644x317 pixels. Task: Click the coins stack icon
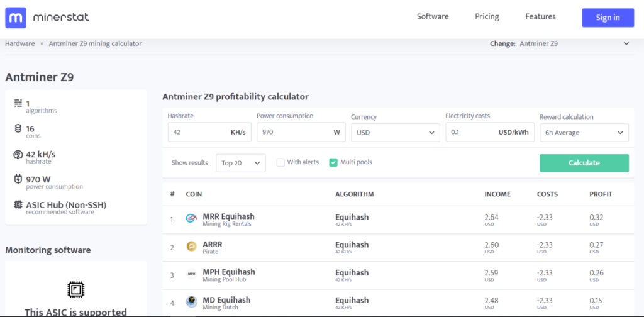pos(18,128)
